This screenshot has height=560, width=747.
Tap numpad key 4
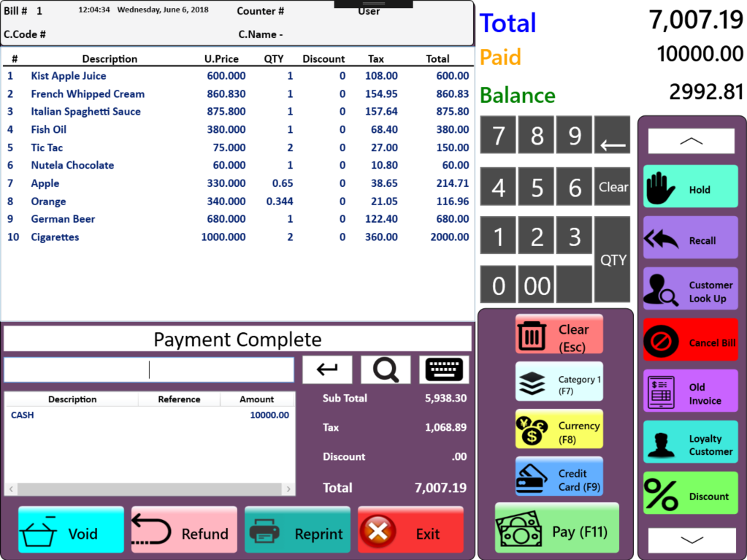498,186
